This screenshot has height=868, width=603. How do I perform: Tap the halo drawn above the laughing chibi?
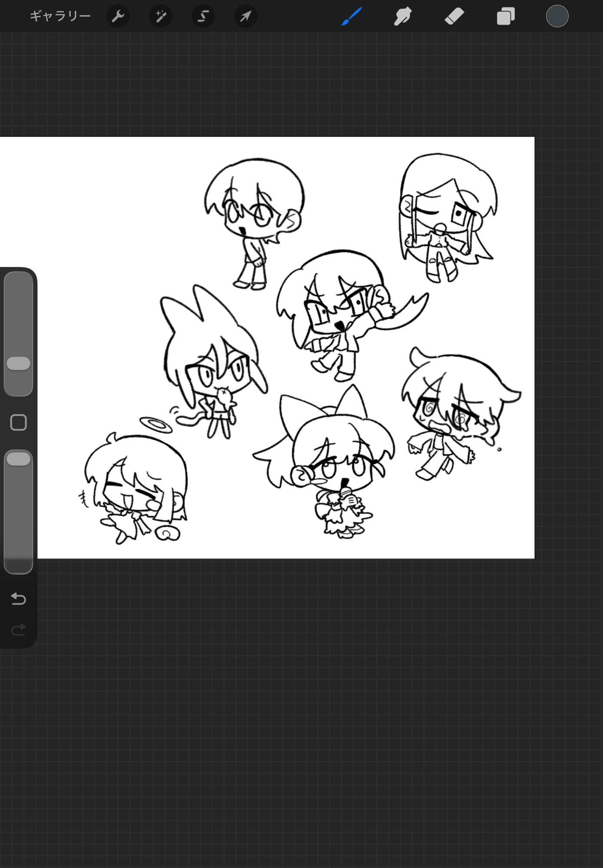click(x=156, y=424)
